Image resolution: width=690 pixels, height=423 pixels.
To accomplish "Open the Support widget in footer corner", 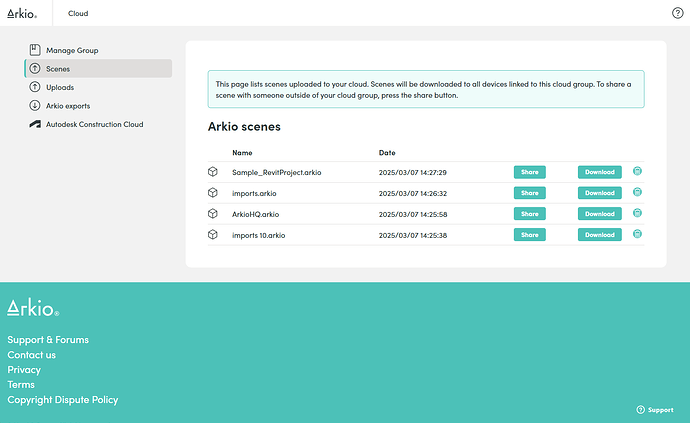I will 655,410.
